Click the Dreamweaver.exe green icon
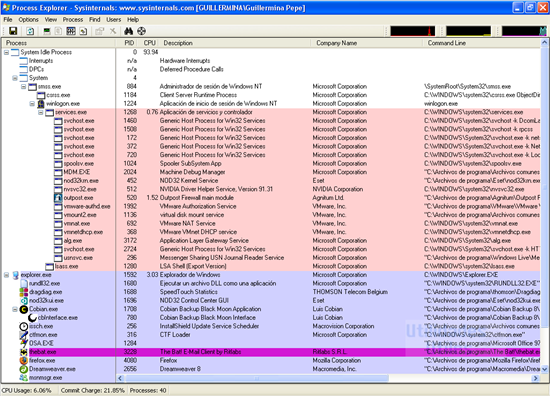 pyautogui.click(x=24, y=369)
